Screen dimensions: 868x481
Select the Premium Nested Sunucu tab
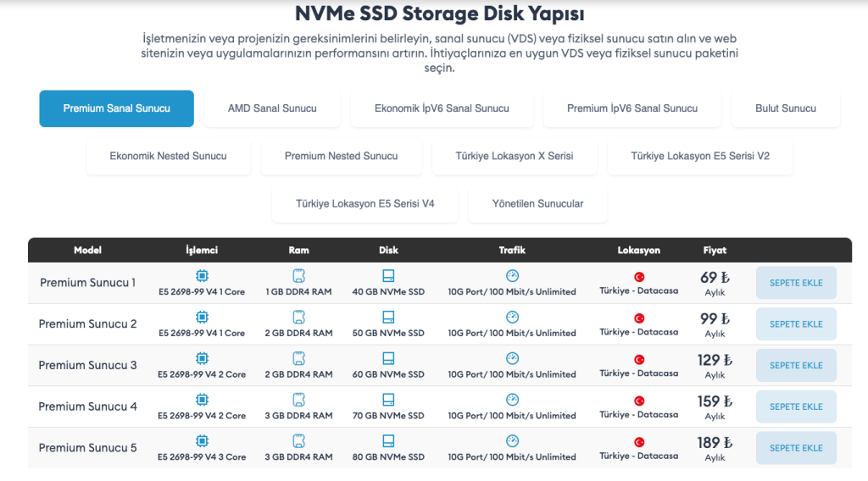[341, 156]
